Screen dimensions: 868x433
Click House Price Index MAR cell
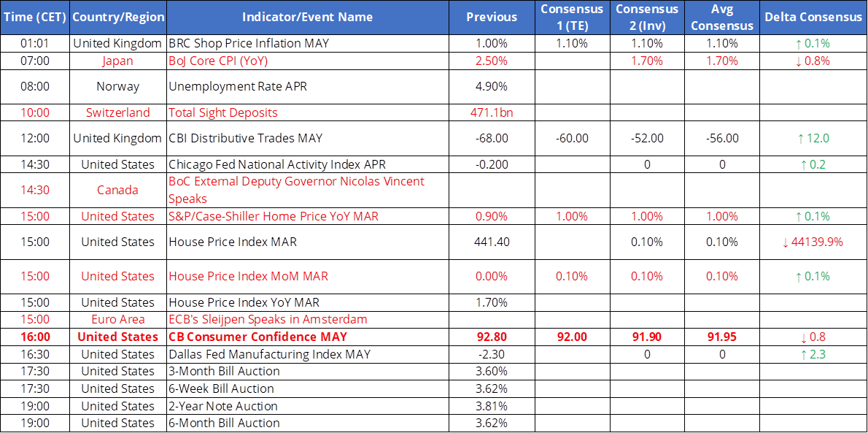click(308, 242)
